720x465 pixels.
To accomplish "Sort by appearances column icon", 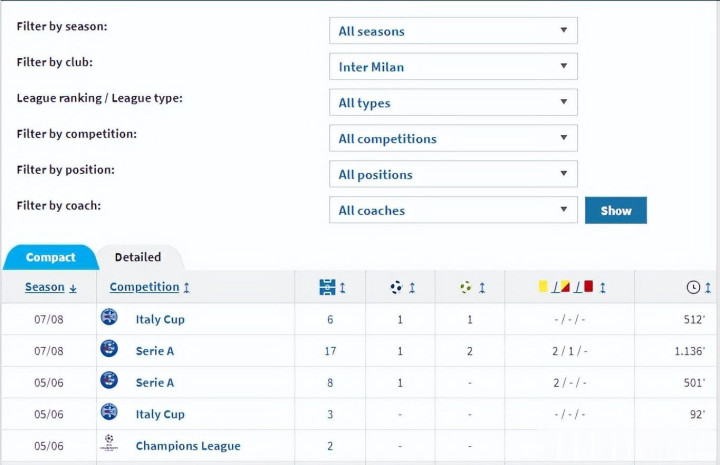I will point(328,288).
